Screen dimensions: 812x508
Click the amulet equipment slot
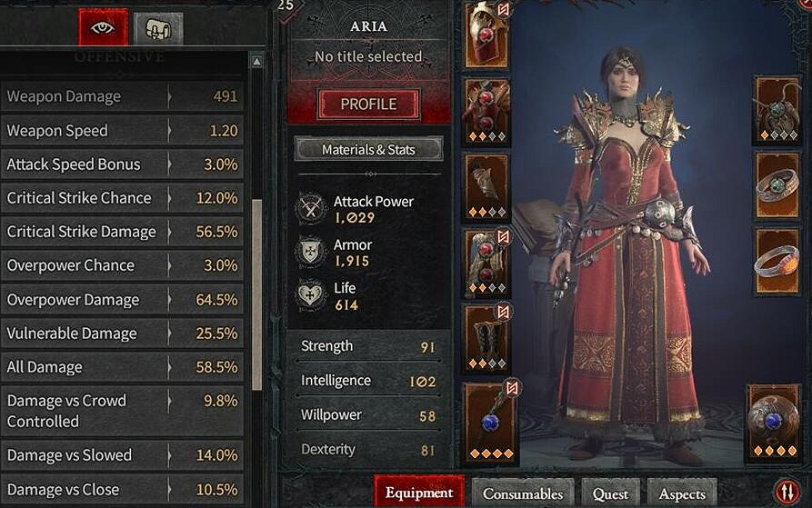(776, 111)
